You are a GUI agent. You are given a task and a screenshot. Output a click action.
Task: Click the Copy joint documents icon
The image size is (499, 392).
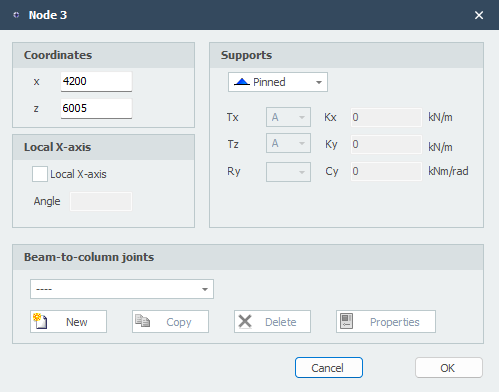tap(142, 321)
